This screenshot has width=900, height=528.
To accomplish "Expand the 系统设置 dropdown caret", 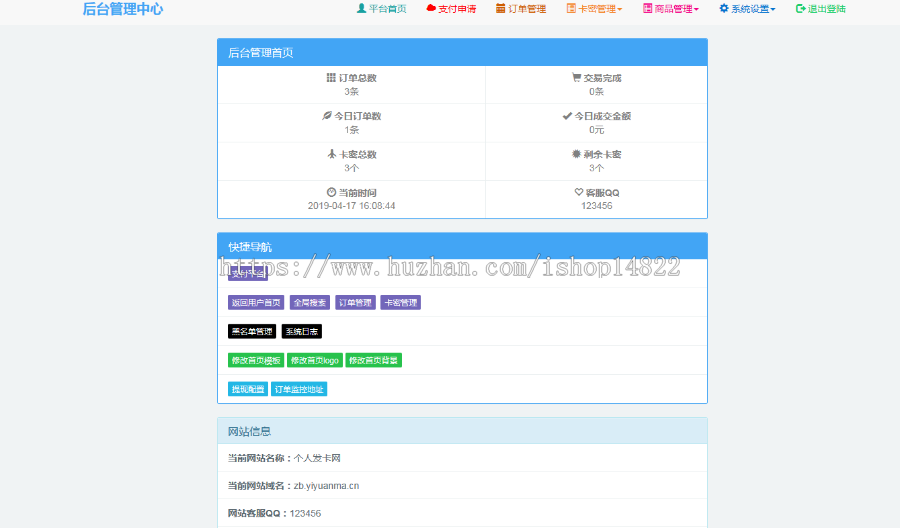I will [x=773, y=9].
